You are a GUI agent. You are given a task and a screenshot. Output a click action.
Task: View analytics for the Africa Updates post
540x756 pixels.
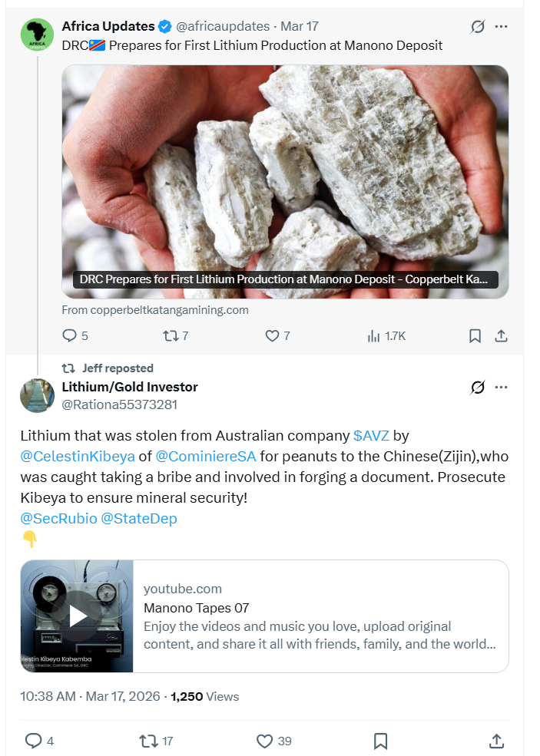[x=375, y=335]
